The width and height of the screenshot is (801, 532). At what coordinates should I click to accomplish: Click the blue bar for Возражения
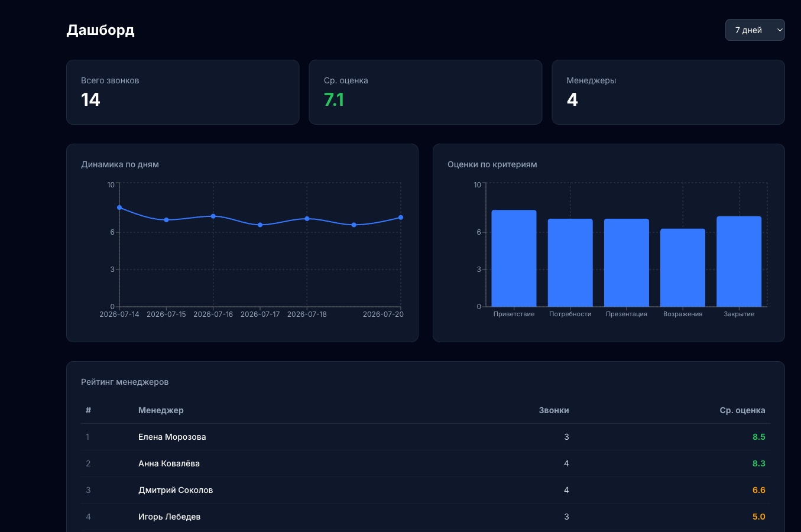coord(683,268)
